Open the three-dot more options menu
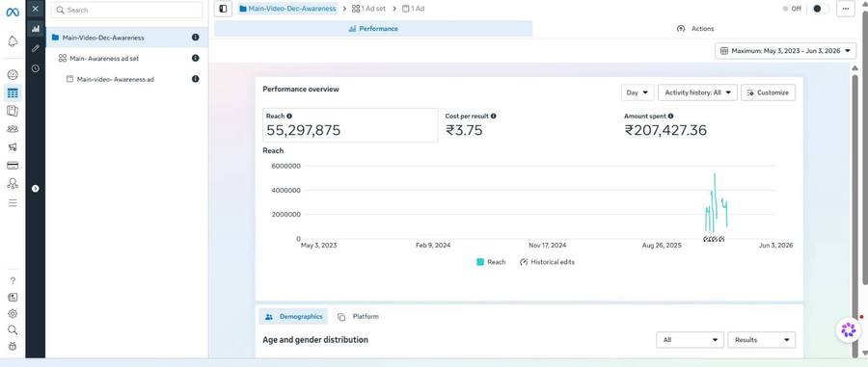 tap(845, 9)
